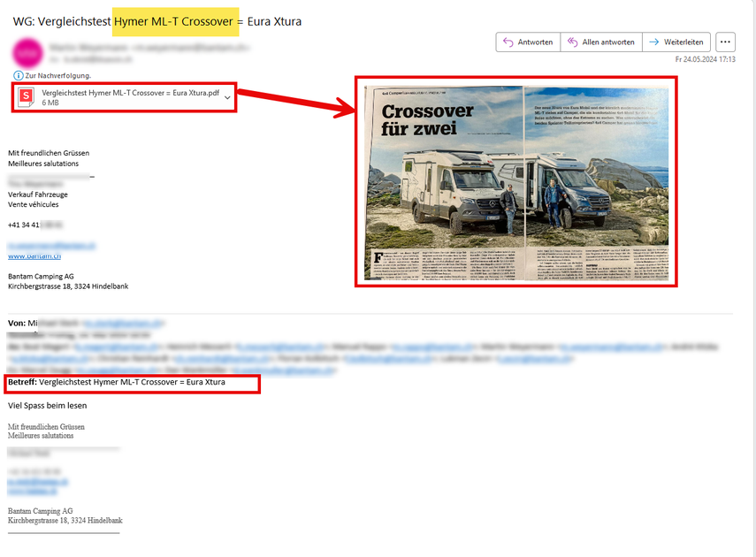Click the Verkauf Fahrzeuge job title text
This screenshot has width=756, height=557.
39,194
